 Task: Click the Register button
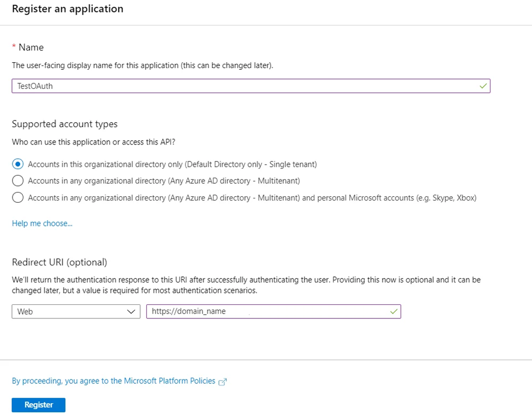click(x=38, y=405)
